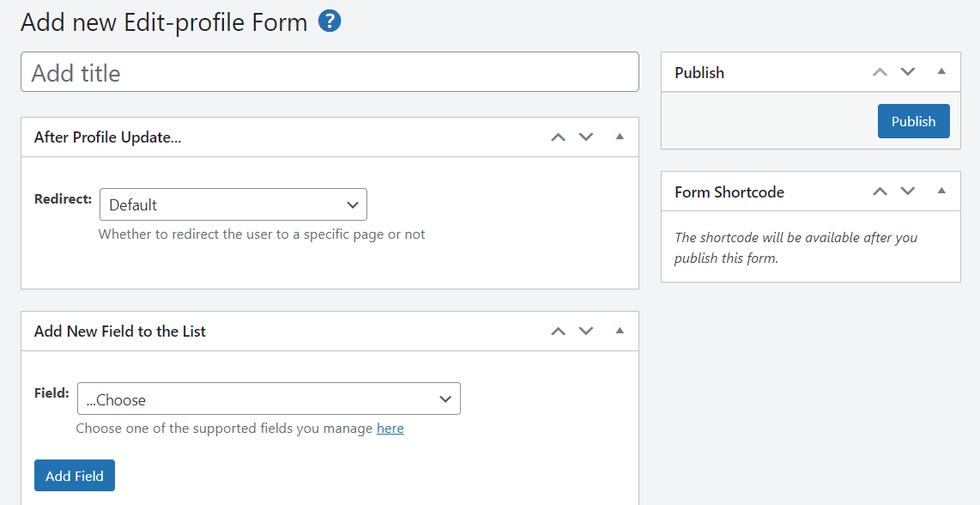Click the Add New Field to the List heading
This screenshot has width=980, height=505.
coord(120,331)
